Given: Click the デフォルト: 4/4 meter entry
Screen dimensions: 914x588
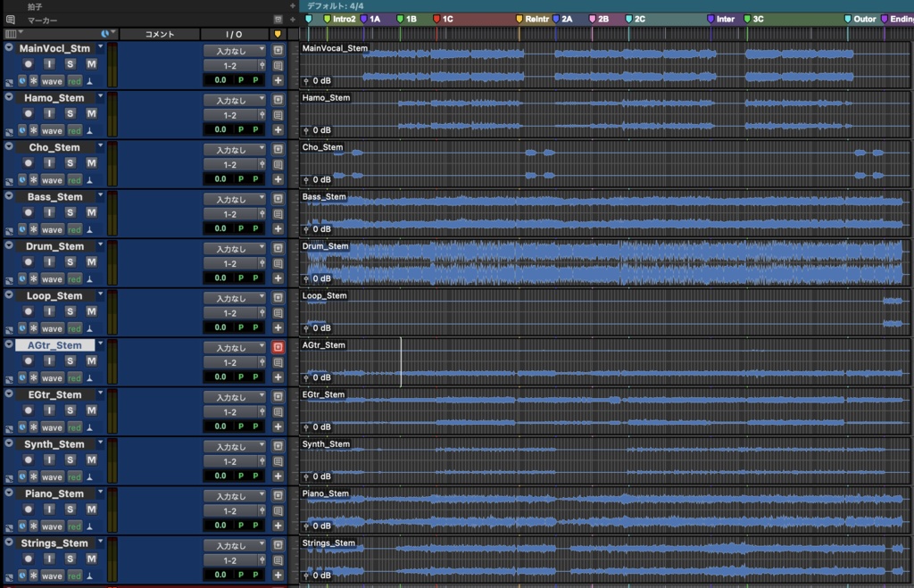Looking at the screenshot, I should [336, 6].
